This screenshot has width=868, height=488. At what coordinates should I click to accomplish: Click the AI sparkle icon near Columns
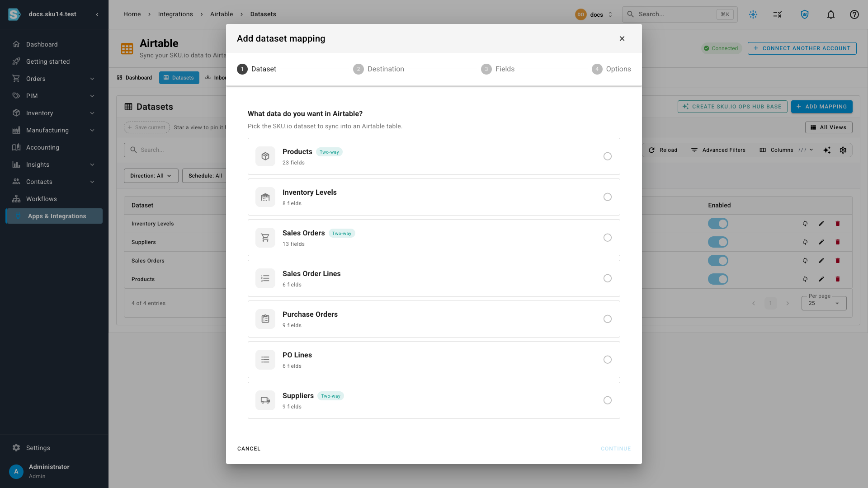coord(827,150)
